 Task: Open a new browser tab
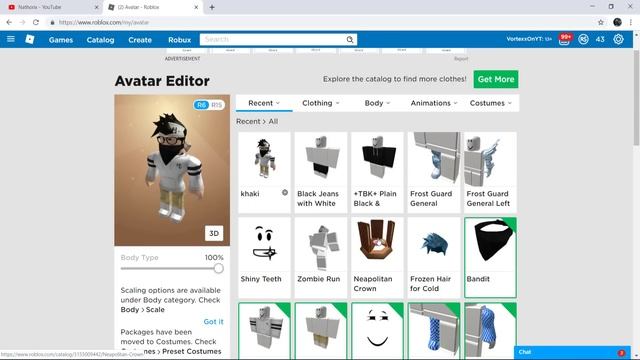pos(212,7)
